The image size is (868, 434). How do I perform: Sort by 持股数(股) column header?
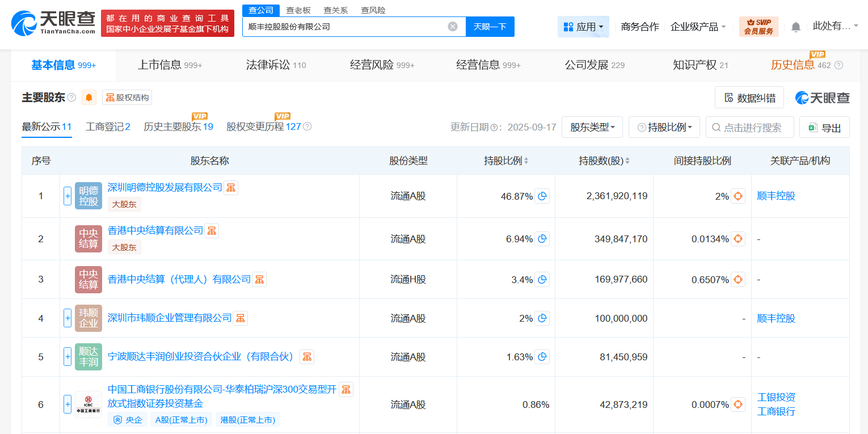(x=604, y=161)
